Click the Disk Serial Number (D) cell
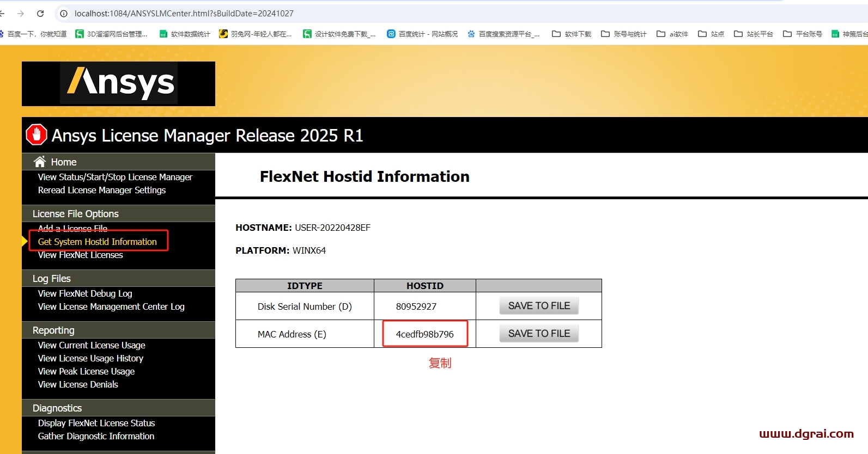 [x=305, y=306]
